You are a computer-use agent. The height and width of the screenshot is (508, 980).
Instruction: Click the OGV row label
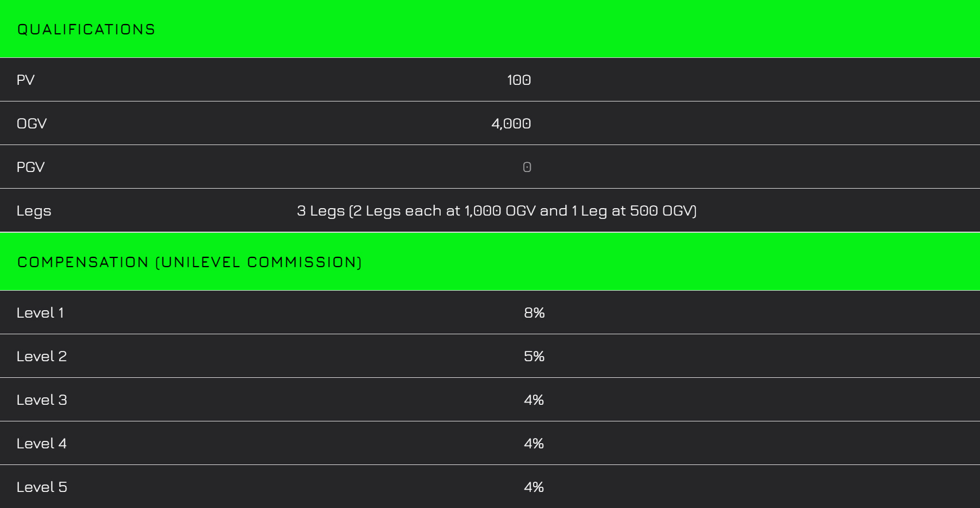point(32,123)
